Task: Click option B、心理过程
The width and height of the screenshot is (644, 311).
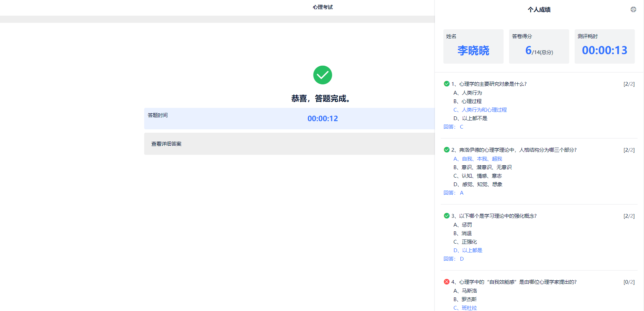Action: click(468, 101)
